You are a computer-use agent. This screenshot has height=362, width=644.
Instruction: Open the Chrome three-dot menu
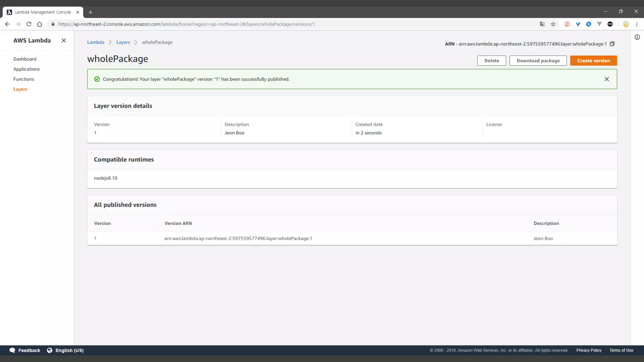point(637,24)
